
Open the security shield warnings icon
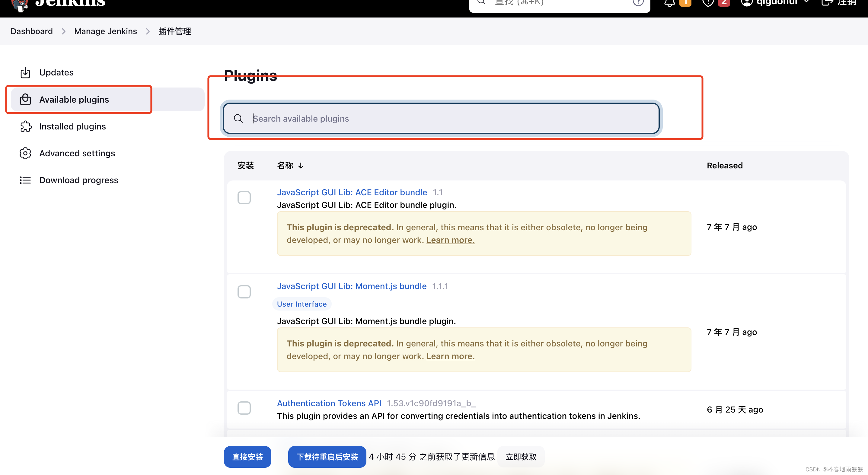coord(708,3)
